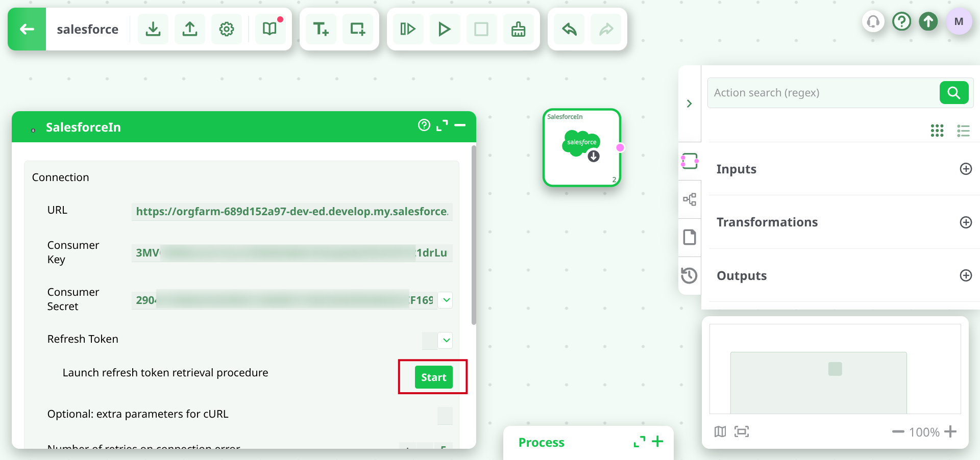Expand the Outputs category

966,275
